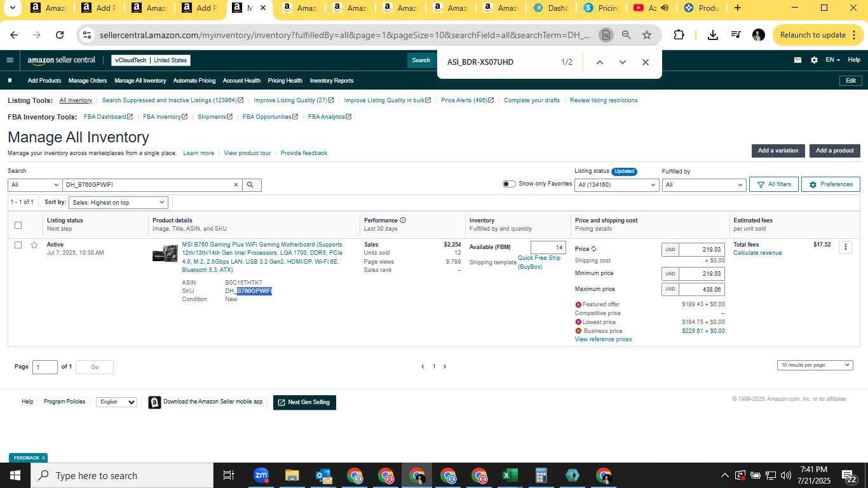Image resolution: width=868 pixels, height=488 pixels.
Task: Open the settings gear in Seller Central
Action: [814, 60]
